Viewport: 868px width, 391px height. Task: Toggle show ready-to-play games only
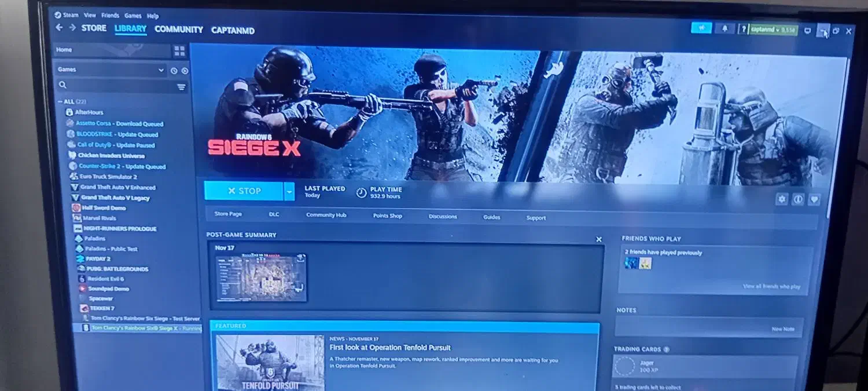coord(185,71)
